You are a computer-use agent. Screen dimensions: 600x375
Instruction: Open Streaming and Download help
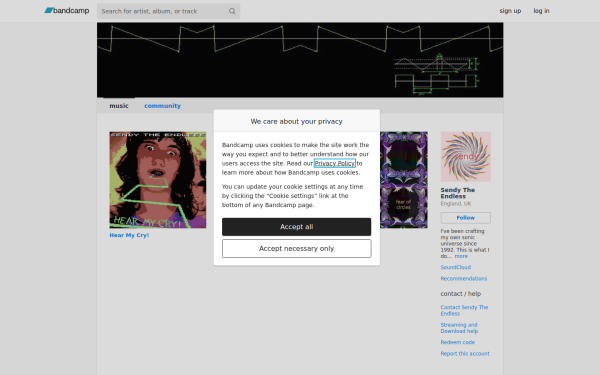[x=459, y=328]
